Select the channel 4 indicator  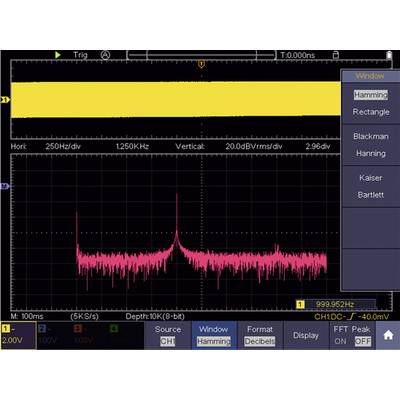pyautogui.click(x=114, y=329)
